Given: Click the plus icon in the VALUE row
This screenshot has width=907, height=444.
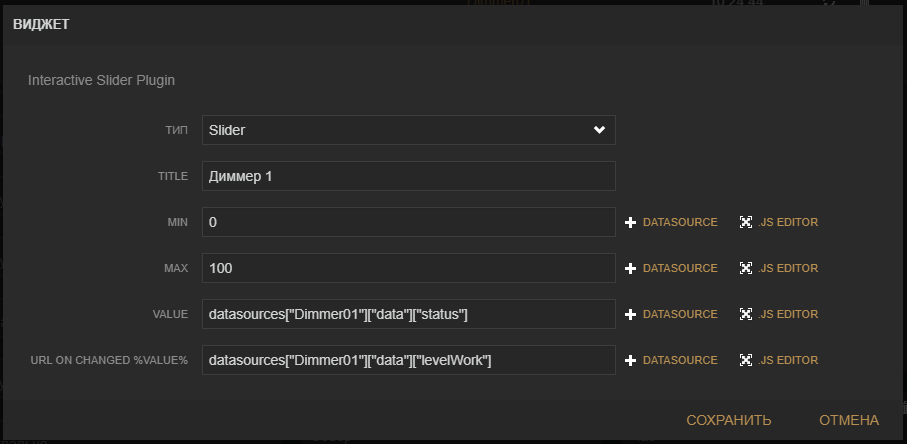Looking at the screenshot, I should pos(631,315).
